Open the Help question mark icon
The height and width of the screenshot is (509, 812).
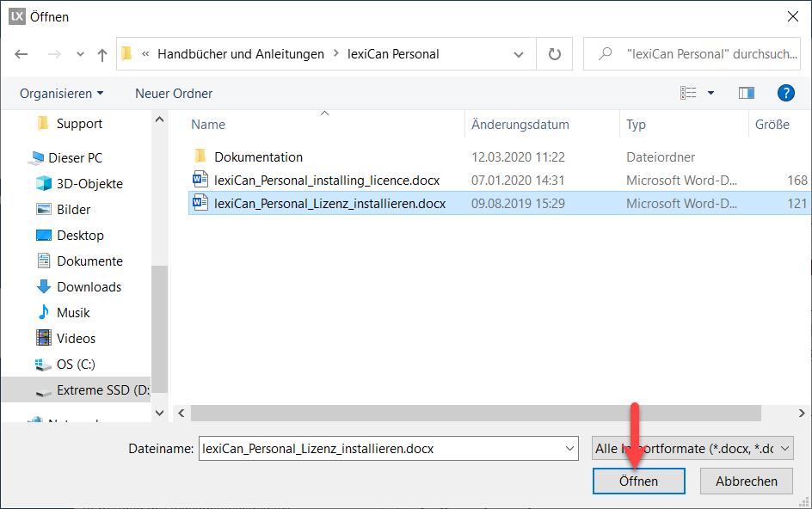(x=784, y=93)
